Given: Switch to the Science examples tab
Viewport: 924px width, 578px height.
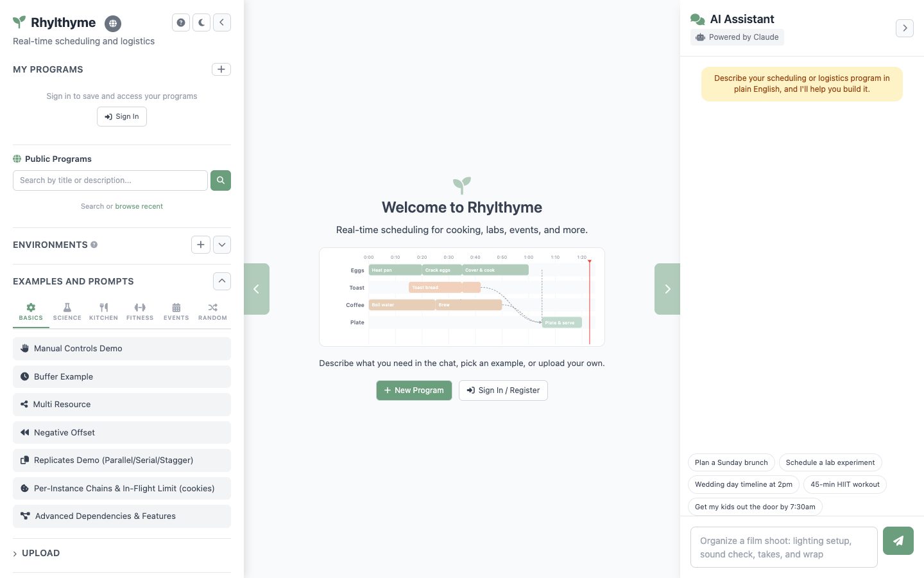Looking at the screenshot, I should click(67, 311).
